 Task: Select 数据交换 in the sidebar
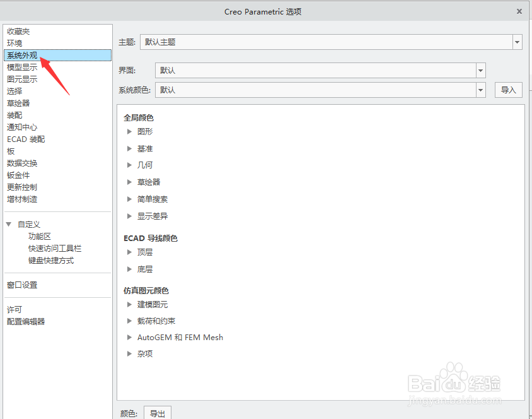(x=22, y=163)
